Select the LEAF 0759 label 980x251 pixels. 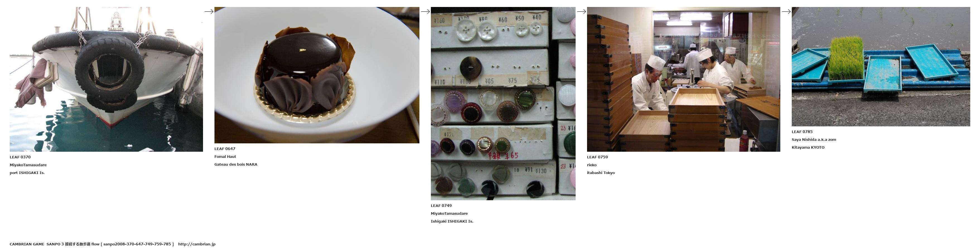597,157
